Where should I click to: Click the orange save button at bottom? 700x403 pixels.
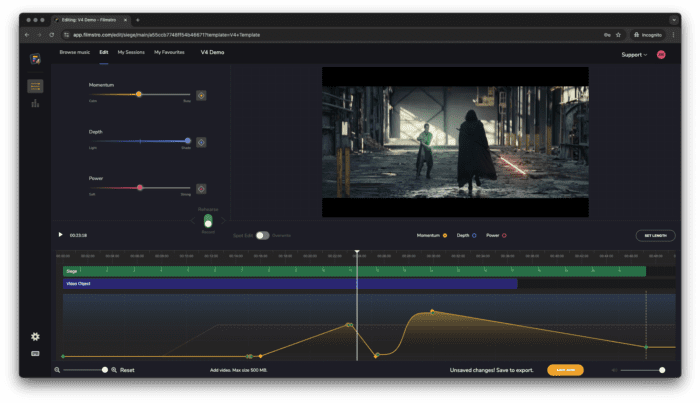pyautogui.click(x=565, y=370)
